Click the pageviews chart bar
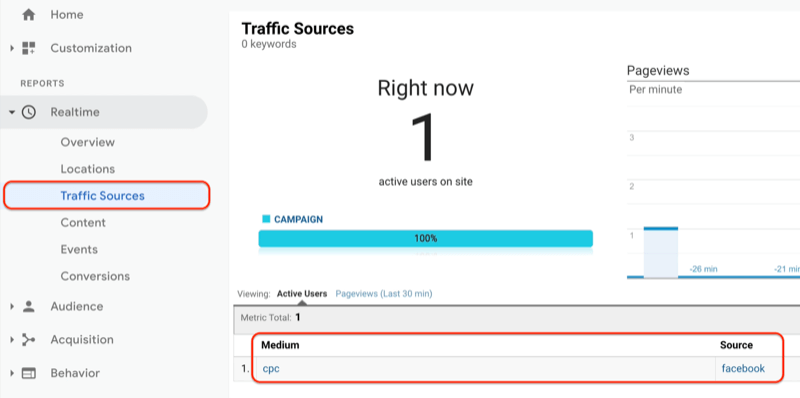 coord(661,252)
